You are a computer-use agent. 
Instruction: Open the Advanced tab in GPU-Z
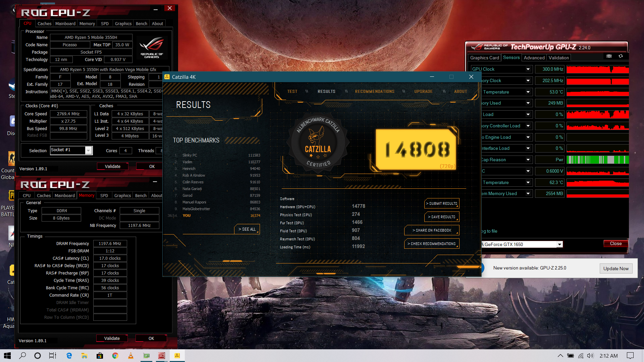(x=534, y=58)
